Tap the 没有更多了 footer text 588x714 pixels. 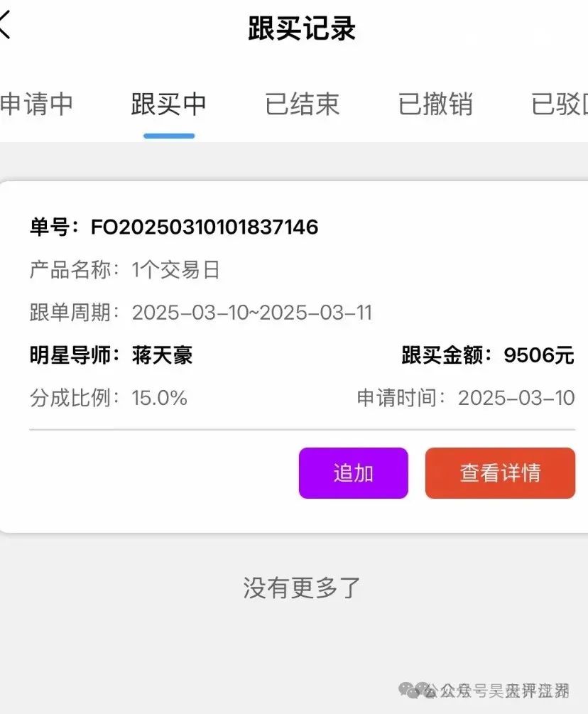coord(302,588)
